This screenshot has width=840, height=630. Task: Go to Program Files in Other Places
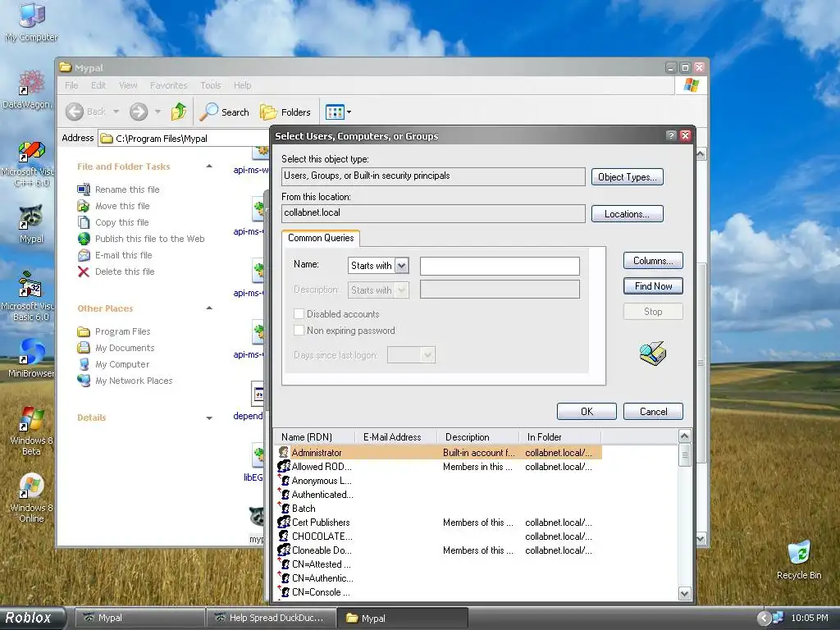pos(122,331)
